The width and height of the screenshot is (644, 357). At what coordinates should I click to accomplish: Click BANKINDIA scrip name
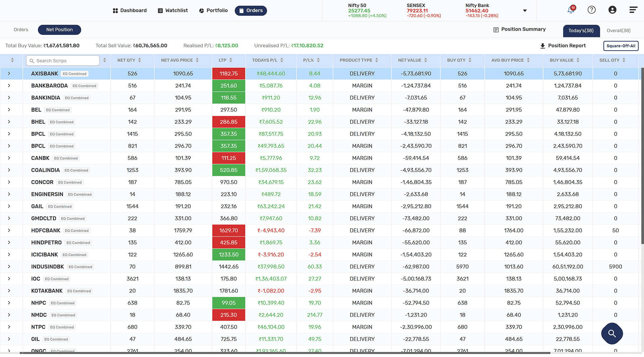46,98
